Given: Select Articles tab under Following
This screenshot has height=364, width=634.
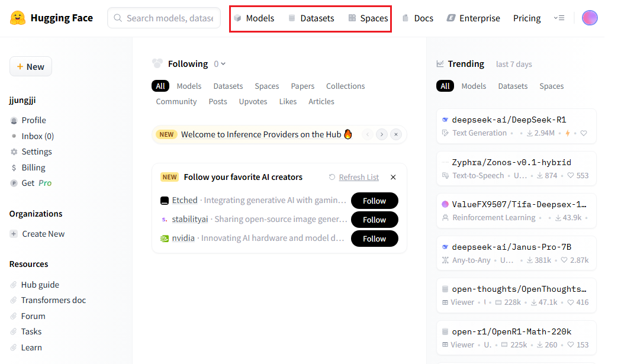Looking at the screenshot, I should [x=321, y=102].
